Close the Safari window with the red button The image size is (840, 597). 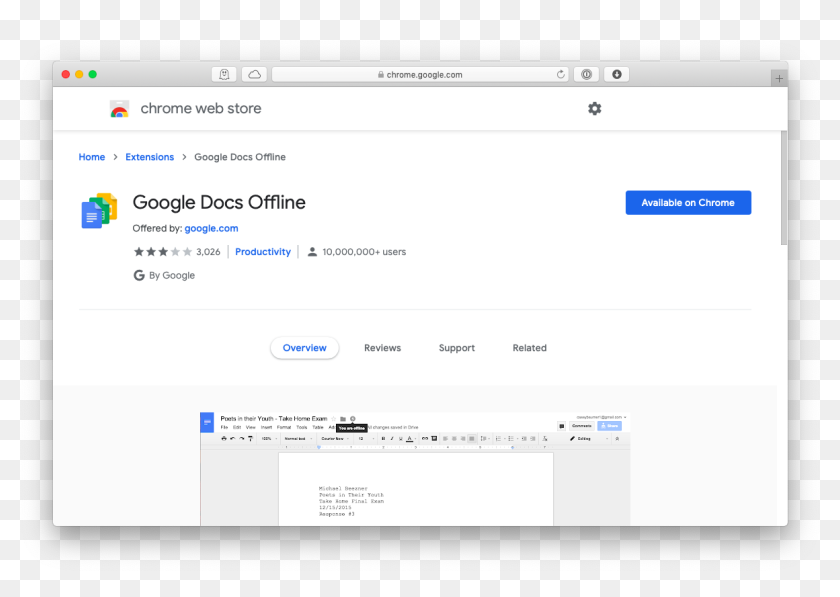click(x=66, y=74)
